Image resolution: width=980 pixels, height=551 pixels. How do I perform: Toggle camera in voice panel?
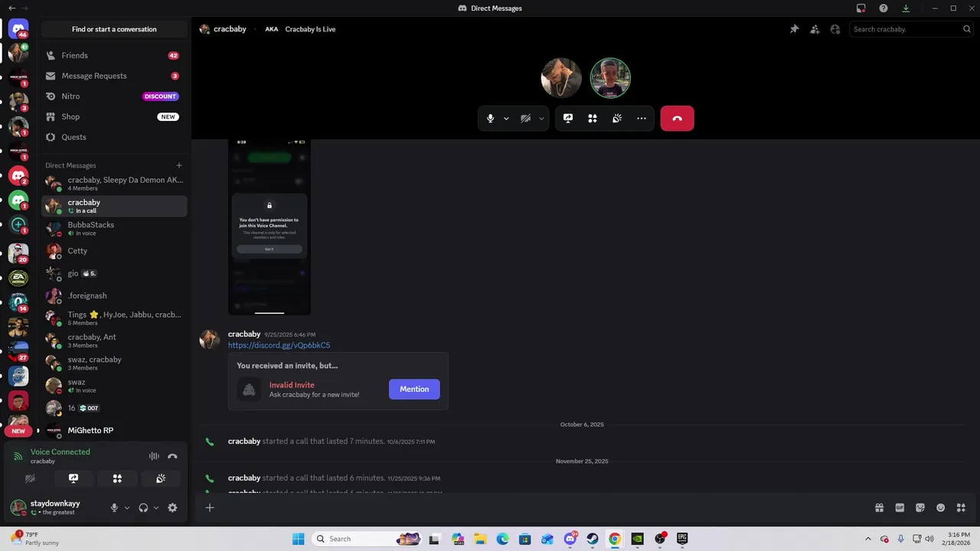[x=30, y=478]
